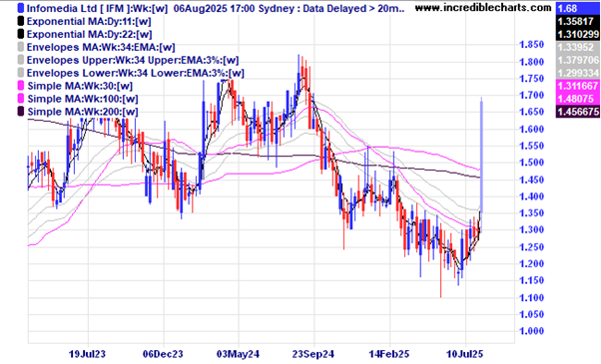Image resolution: width=601 pixels, height=364 pixels.
Task: Click the grey Envelopes Upper legend swatch
Action: click(x=21, y=60)
